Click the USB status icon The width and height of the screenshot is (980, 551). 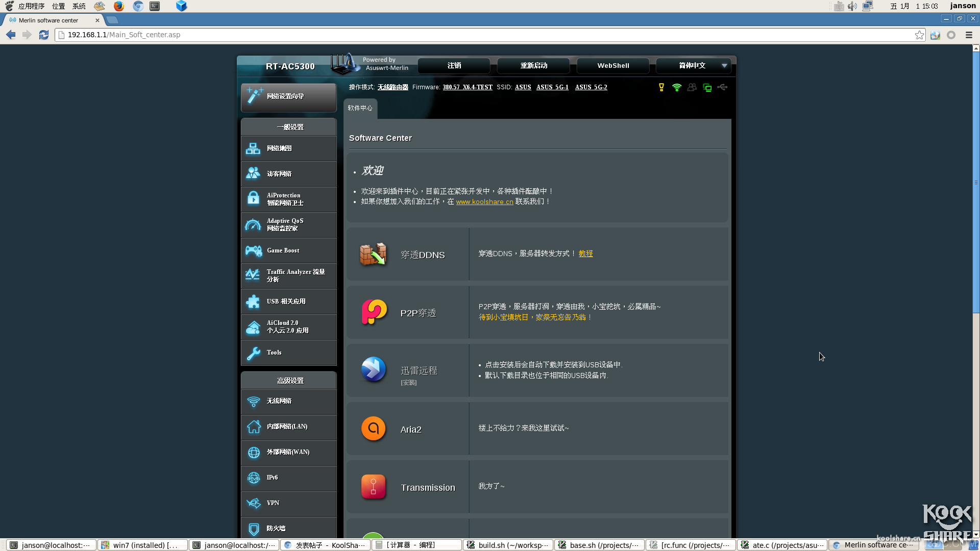[722, 87]
